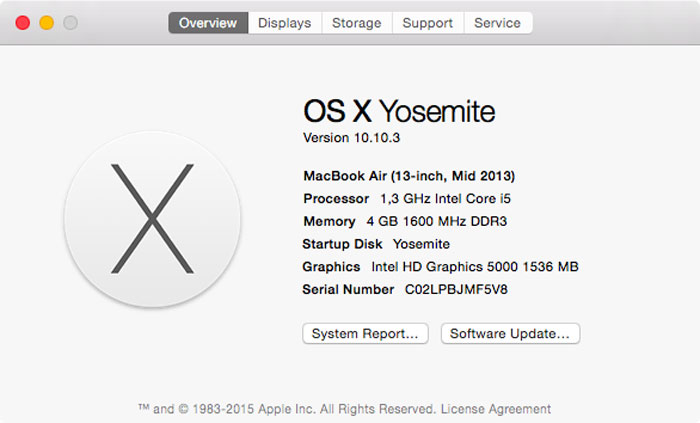
Task: Click the OS X Yosemite logo icon
Action: (x=152, y=219)
